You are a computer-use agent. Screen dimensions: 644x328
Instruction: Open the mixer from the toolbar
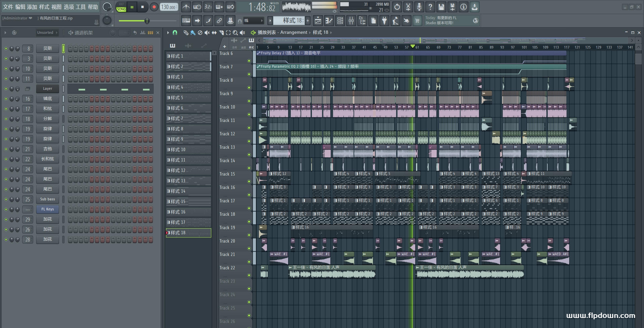pyautogui.click(x=351, y=21)
